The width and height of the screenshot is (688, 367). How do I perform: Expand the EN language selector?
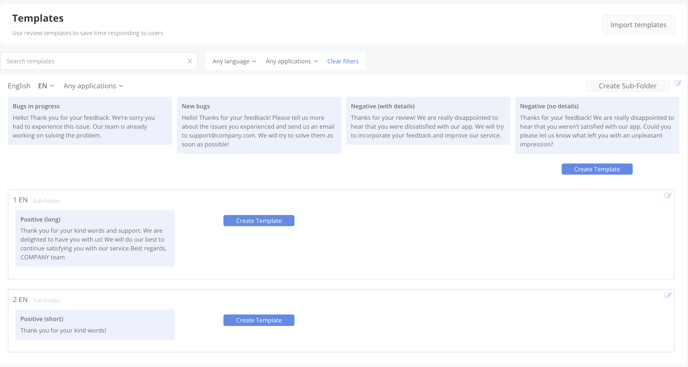pyautogui.click(x=46, y=86)
